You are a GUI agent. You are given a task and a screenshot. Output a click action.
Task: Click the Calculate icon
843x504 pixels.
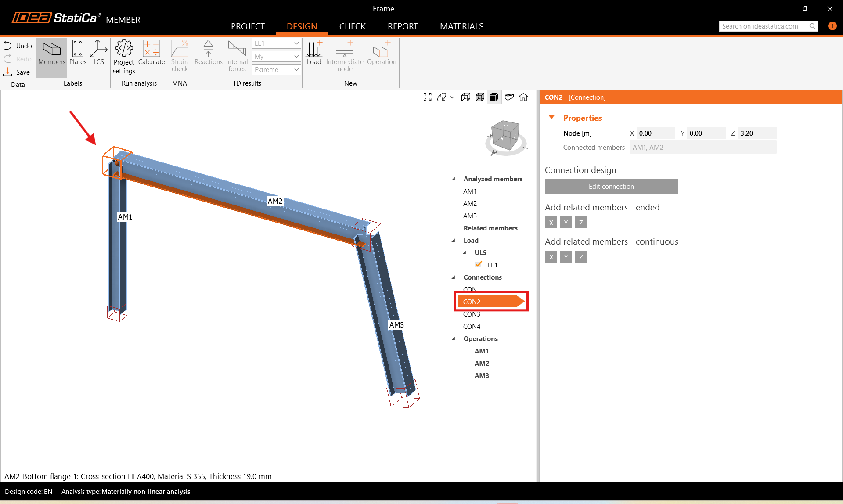(x=151, y=53)
